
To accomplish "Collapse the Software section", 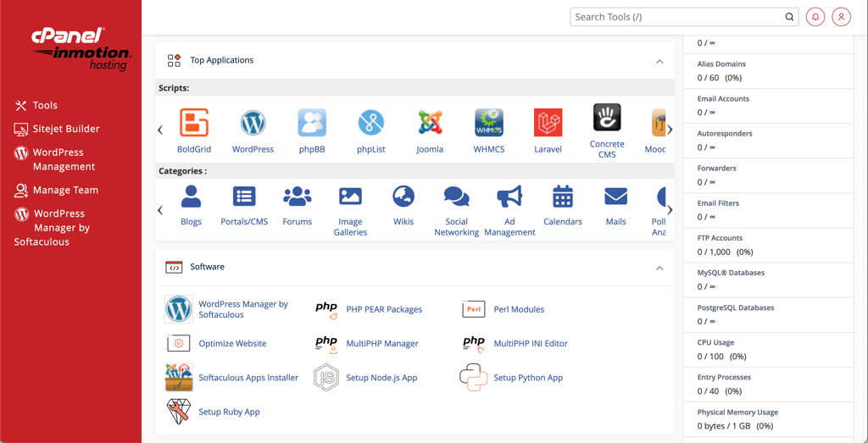I will click(x=659, y=268).
